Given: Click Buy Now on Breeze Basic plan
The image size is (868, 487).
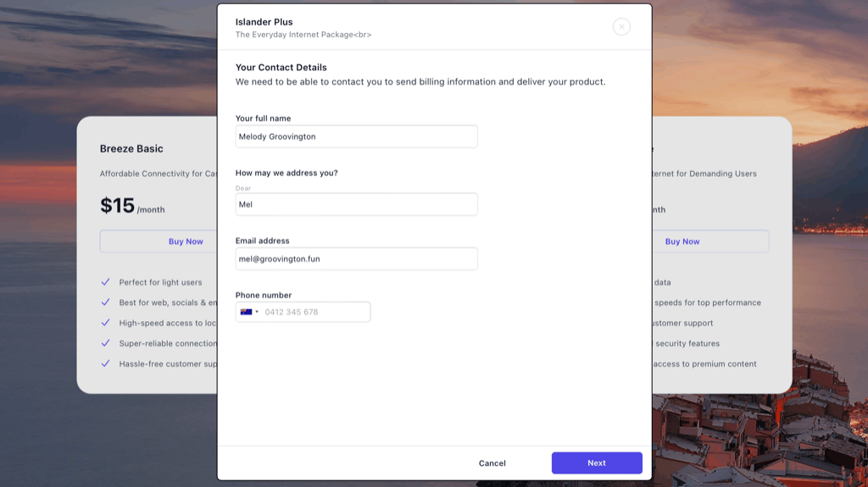Looking at the screenshot, I should [158, 241].
